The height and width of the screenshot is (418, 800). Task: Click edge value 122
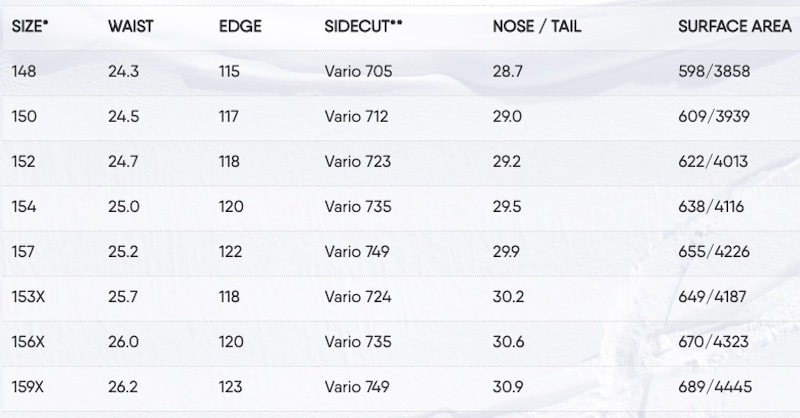tap(230, 252)
